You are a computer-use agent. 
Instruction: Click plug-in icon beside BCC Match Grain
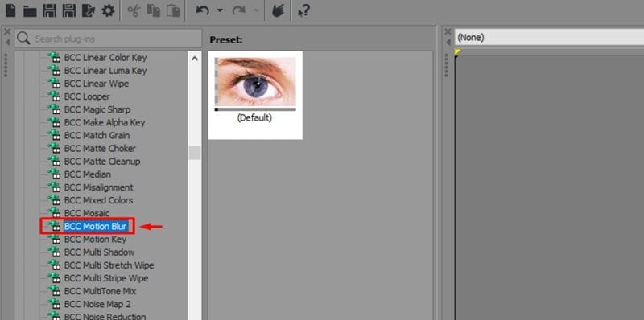point(54,135)
